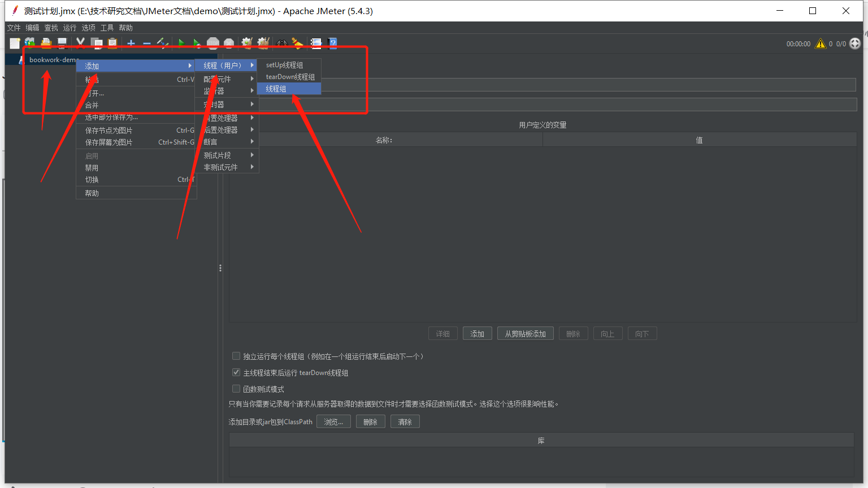Image resolution: width=868 pixels, height=488 pixels.
Task: Expand the 前置处理器 submenu
Action: tap(227, 118)
